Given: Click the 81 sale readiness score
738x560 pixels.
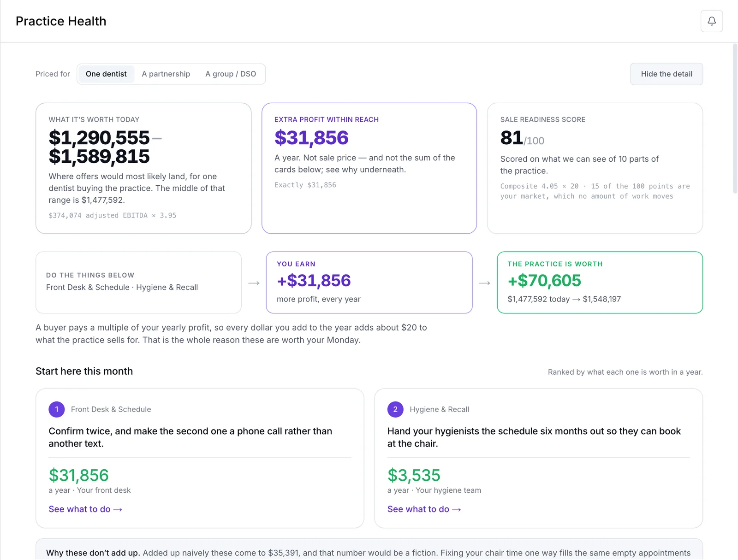Looking at the screenshot, I should [512, 138].
